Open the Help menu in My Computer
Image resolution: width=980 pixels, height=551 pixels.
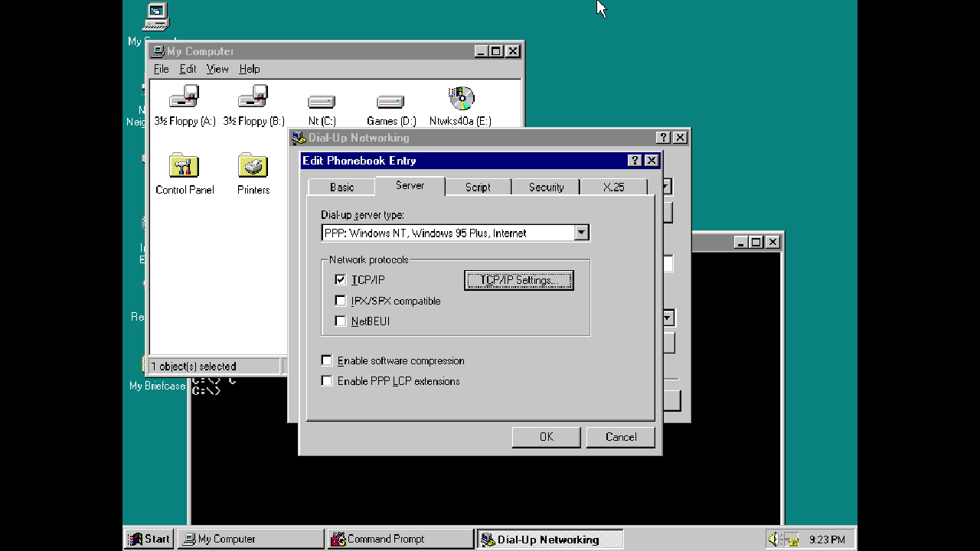(249, 69)
